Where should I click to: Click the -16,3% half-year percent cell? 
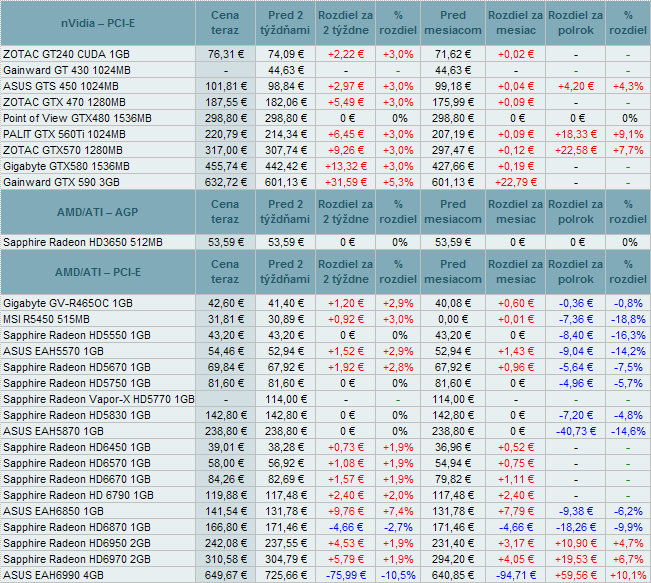point(628,336)
